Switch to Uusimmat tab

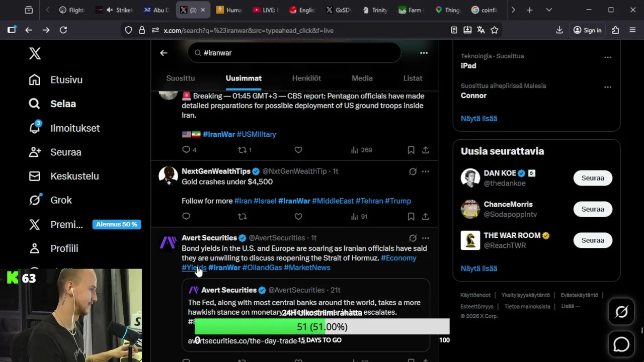[244, 78]
